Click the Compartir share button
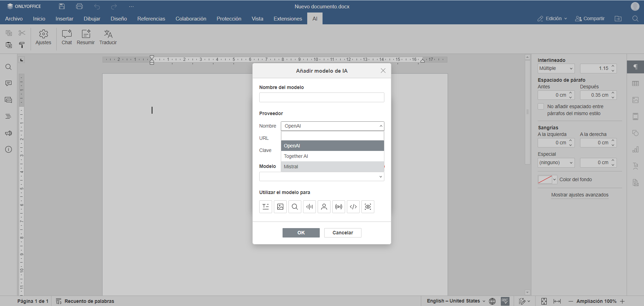 click(x=590, y=18)
